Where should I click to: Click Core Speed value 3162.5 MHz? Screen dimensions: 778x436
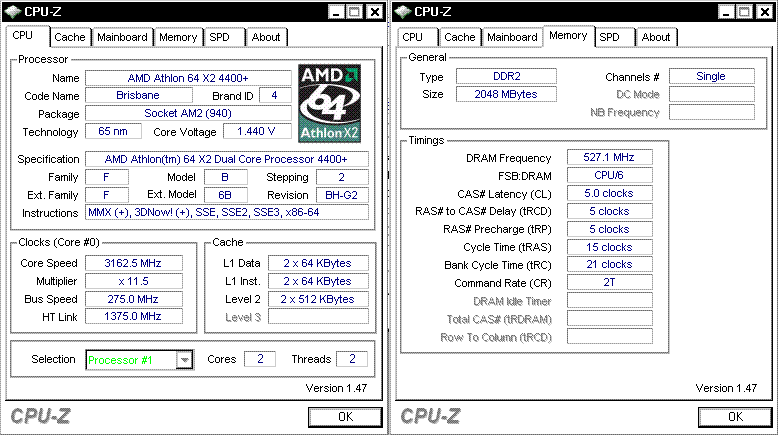(133, 263)
